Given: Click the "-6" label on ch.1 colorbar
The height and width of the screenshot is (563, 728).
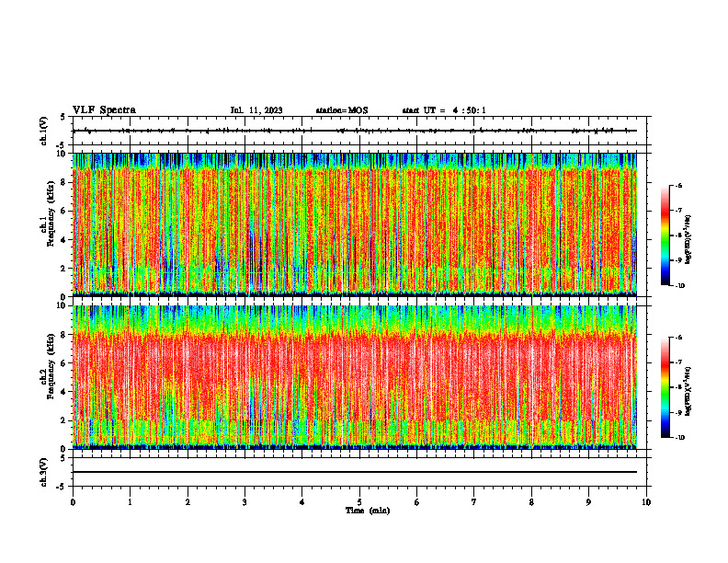Looking at the screenshot, I should pos(678,185).
